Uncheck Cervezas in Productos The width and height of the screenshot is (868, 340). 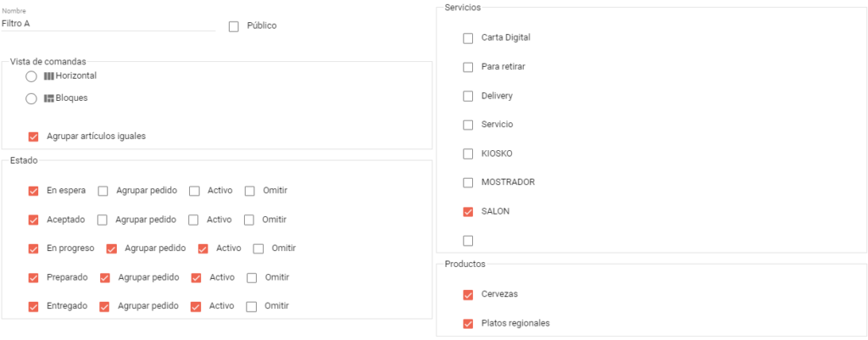coord(468,294)
